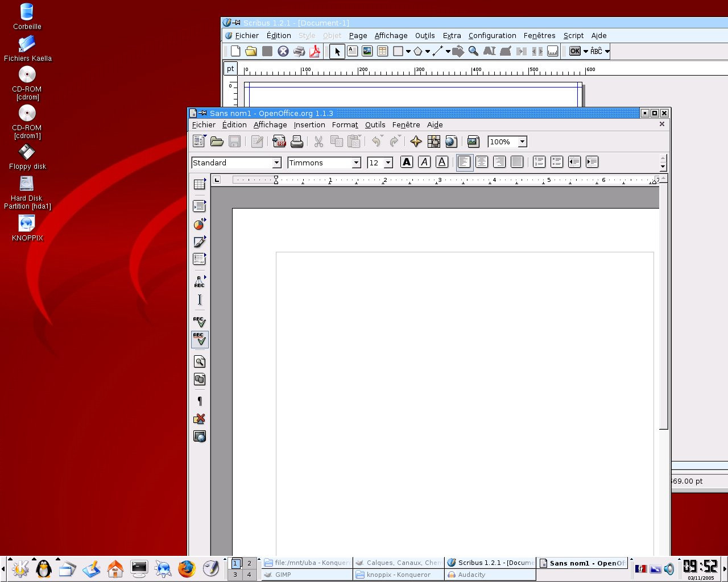
Task: Click the Scribus save as PDF icon
Action: [x=315, y=51]
